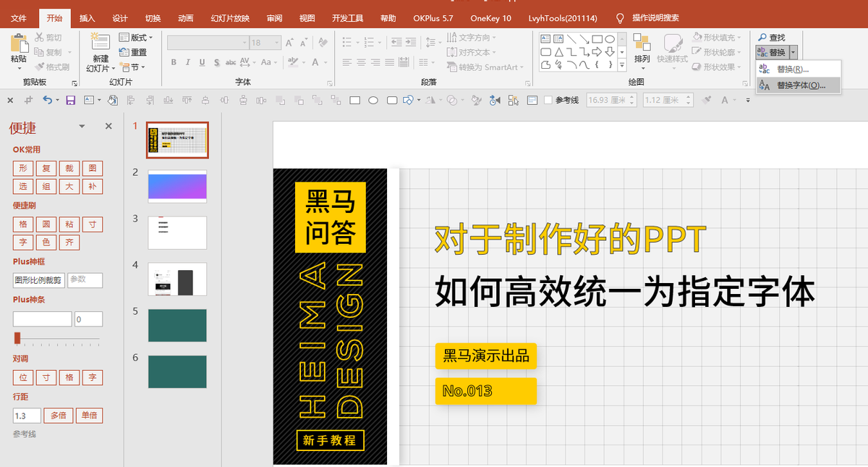This screenshot has height=467, width=868.
Task: Click the 单倍 line spacing button
Action: [x=89, y=416]
